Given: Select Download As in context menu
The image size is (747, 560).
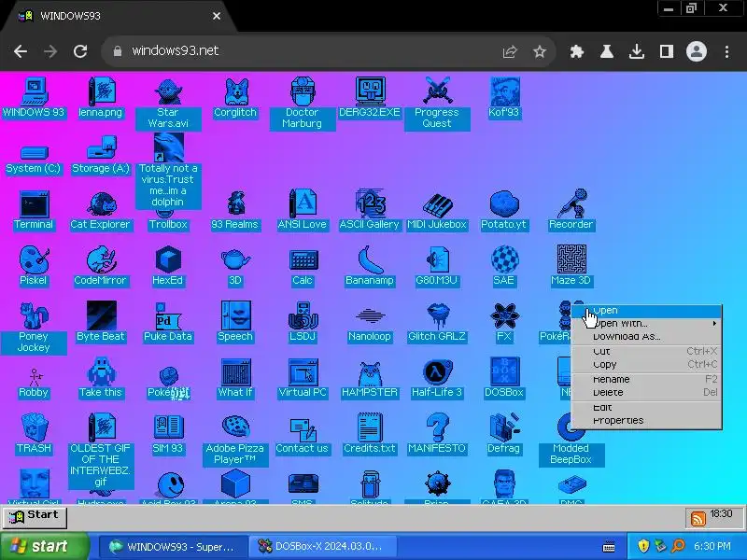Looking at the screenshot, I should [647, 337].
